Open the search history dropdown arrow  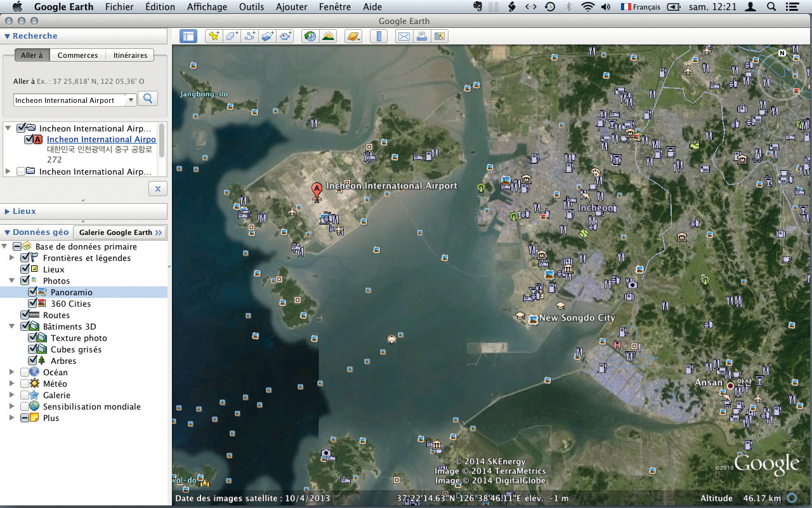pos(131,100)
